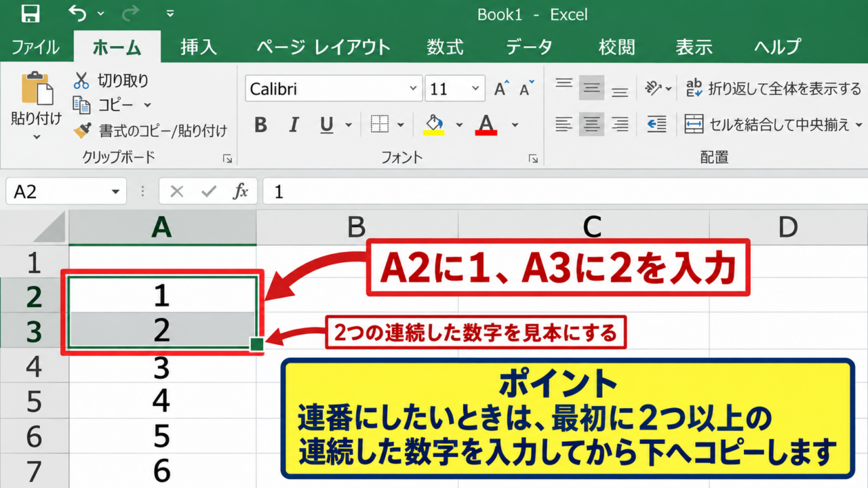The width and height of the screenshot is (868, 488).
Task: Toggle middle vertical alignment
Action: click(x=592, y=87)
